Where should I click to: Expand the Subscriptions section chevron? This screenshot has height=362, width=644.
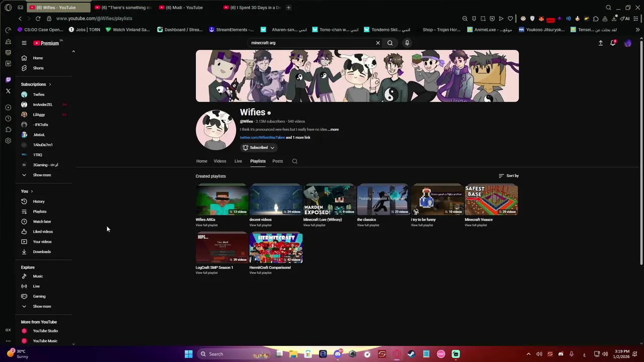50,84
